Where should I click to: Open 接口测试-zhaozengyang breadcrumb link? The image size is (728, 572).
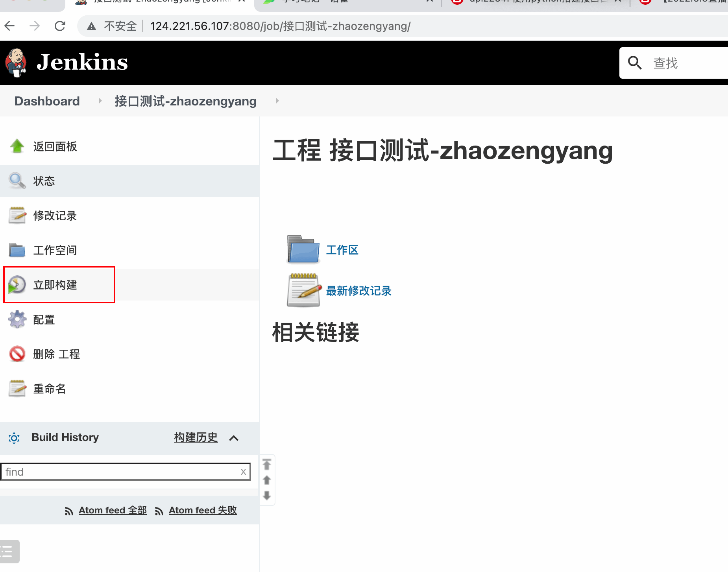coord(185,101)
